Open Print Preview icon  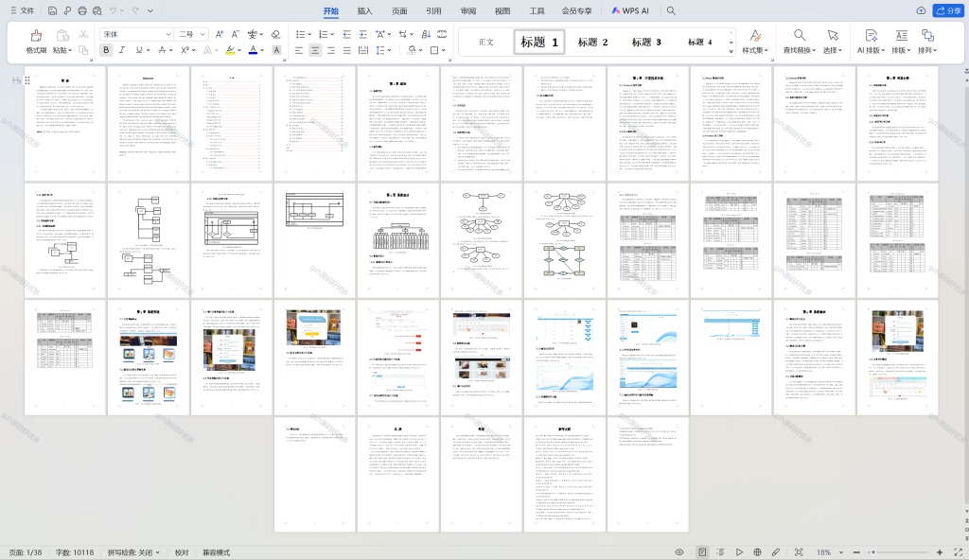click(97, 10)
